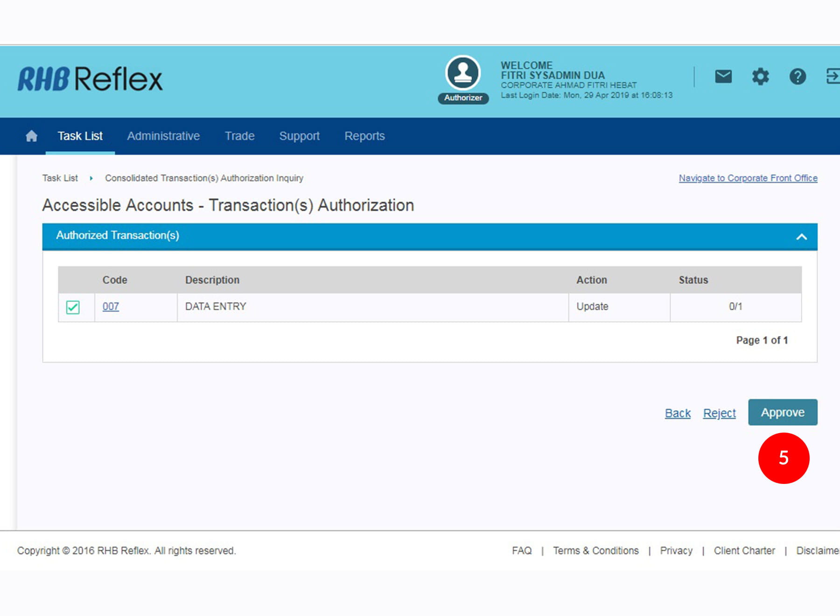Screen dimensions: 840x616
Task: Click the logout icon in header
Action: coord(832,76)
